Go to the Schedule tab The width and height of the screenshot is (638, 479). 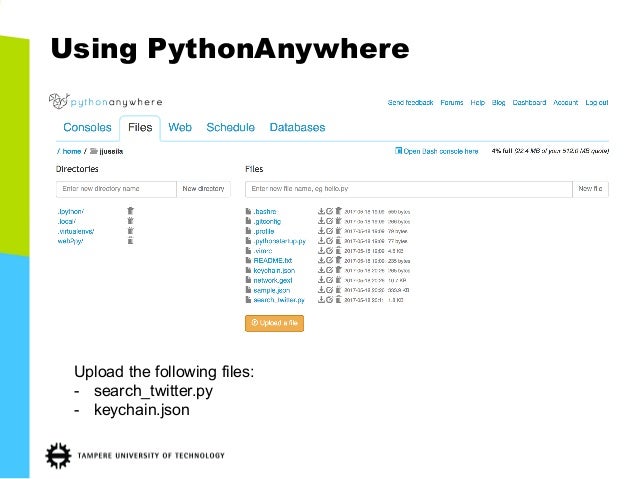(x=230, y=127)
